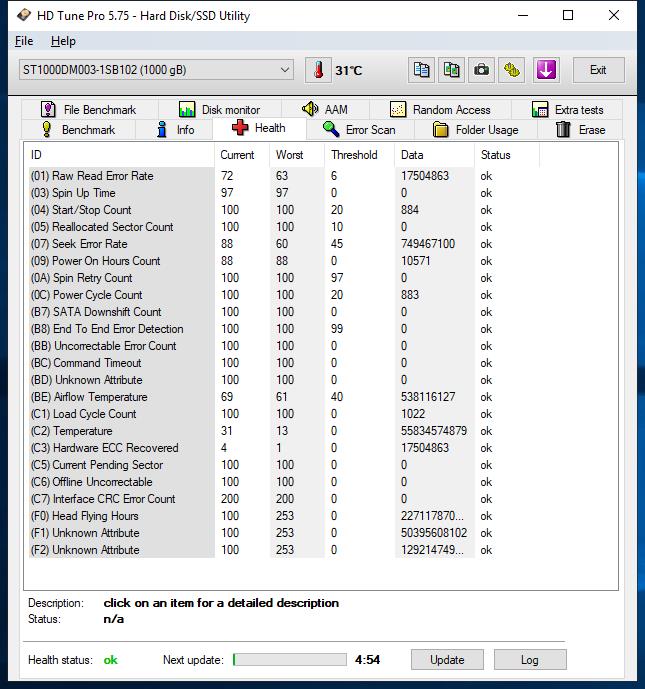Click the Disk monitor chart icon
645x689 pixels.
187,109
